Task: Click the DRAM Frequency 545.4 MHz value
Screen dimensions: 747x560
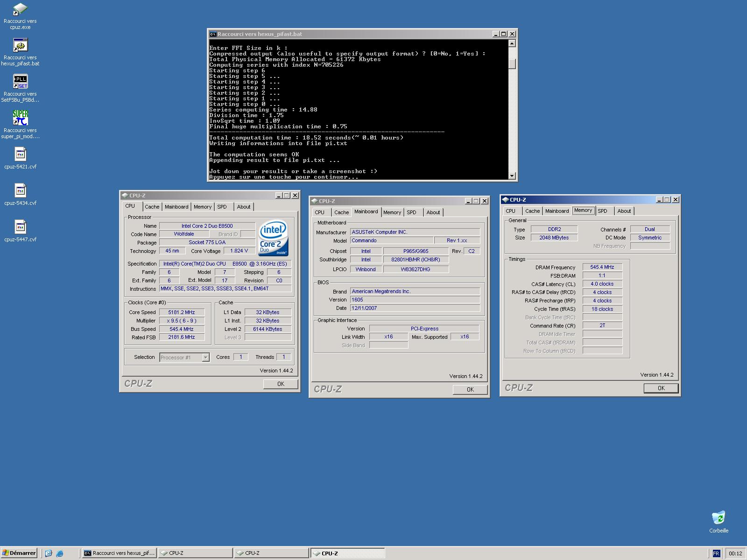Action: click(x=602, y=267)
